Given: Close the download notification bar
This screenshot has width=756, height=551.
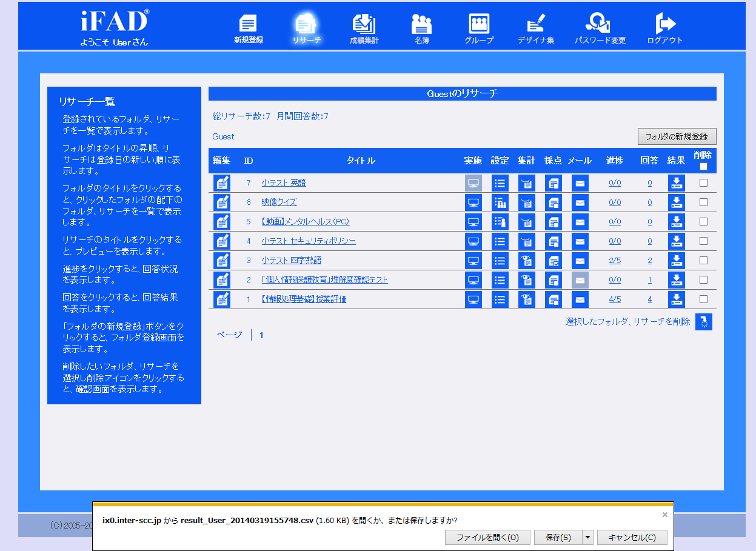Looking at the screenshot, I should [x=664, y=515].
